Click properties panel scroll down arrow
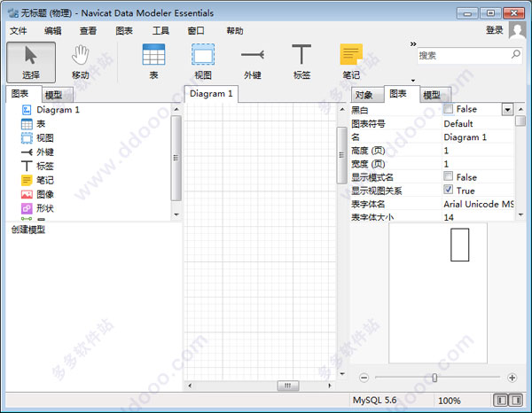 coord(520,214)
